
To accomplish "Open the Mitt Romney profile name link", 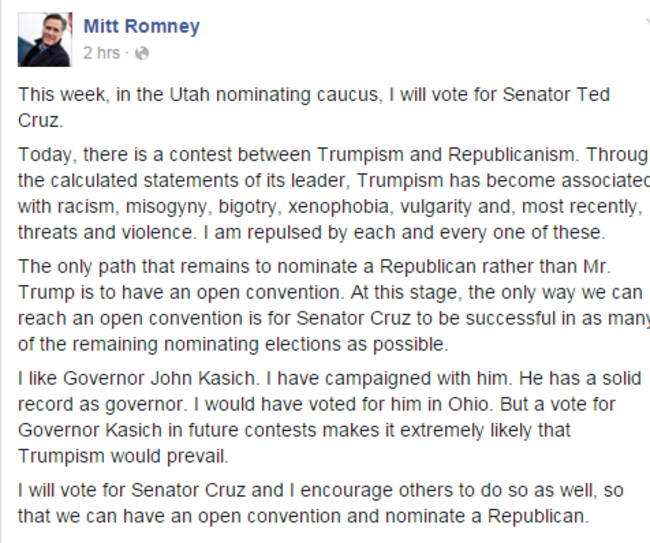I will click(x=141, y=26).
